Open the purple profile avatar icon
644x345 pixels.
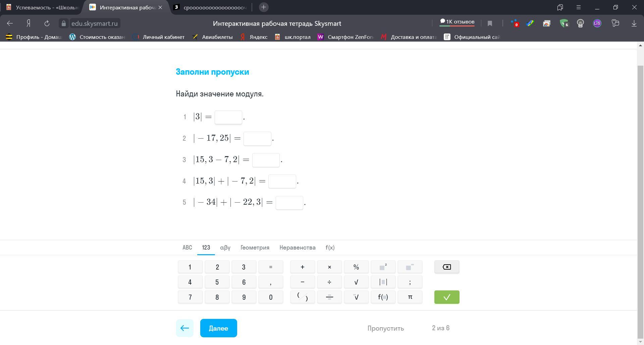point(597,23)
